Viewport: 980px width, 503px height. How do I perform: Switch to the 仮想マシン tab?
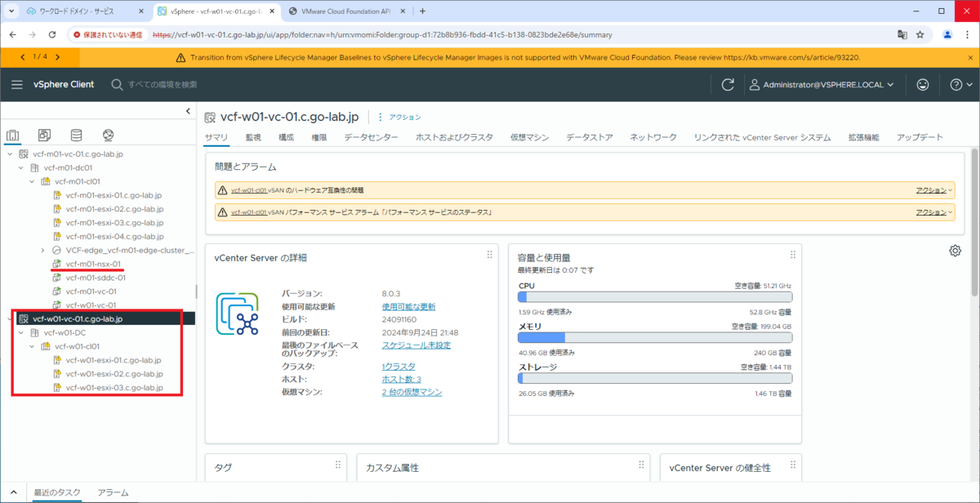click(529, 138)
